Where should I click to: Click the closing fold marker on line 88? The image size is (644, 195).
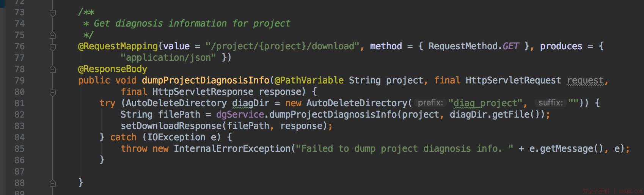click(53, 183)
